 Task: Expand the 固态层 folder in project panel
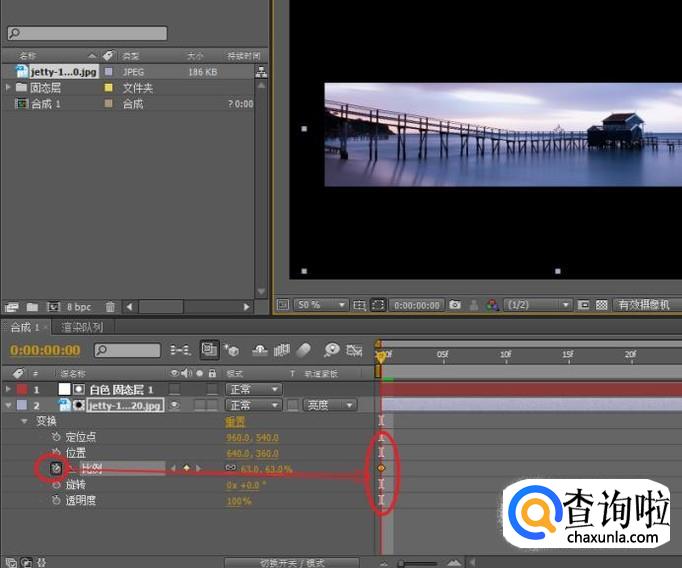(x=8, y=88)
